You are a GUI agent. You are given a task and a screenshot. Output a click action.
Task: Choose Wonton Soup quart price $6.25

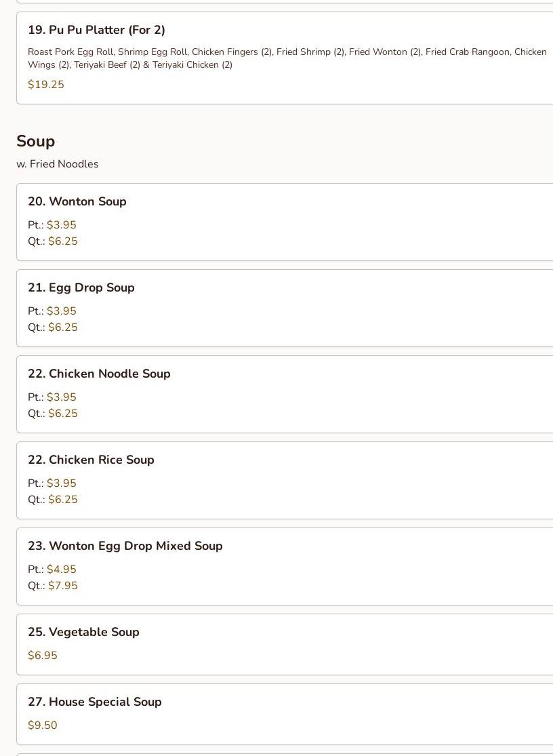[x=63, y=241]
